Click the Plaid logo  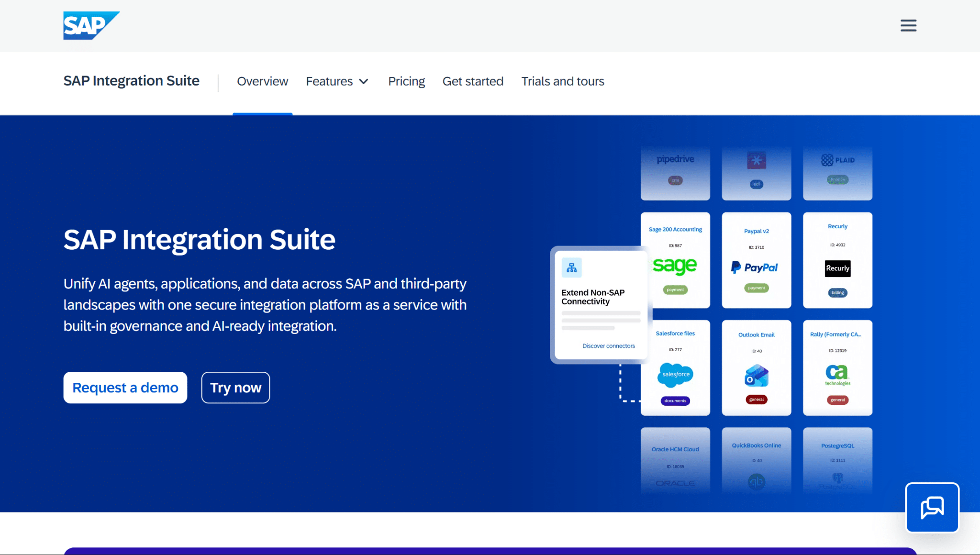coord(837,160)
